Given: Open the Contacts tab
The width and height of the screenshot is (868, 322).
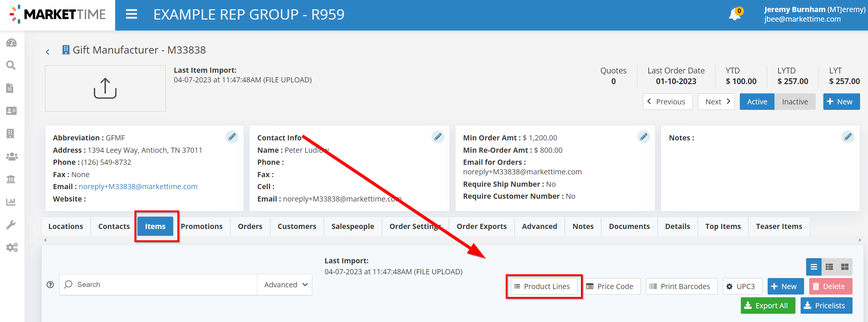Looking at the screenshot, I should pos(114,226).
